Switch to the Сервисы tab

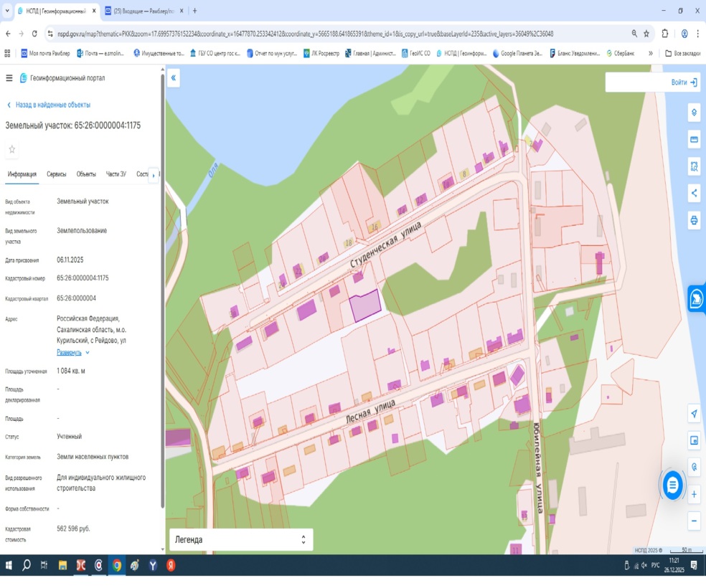(56, 174)
